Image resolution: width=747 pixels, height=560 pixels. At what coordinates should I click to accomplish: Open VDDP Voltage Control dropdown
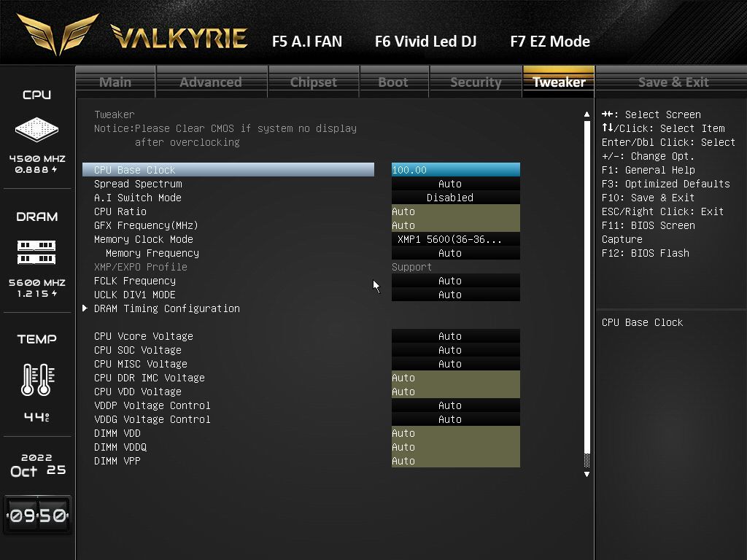click(455, 405)
